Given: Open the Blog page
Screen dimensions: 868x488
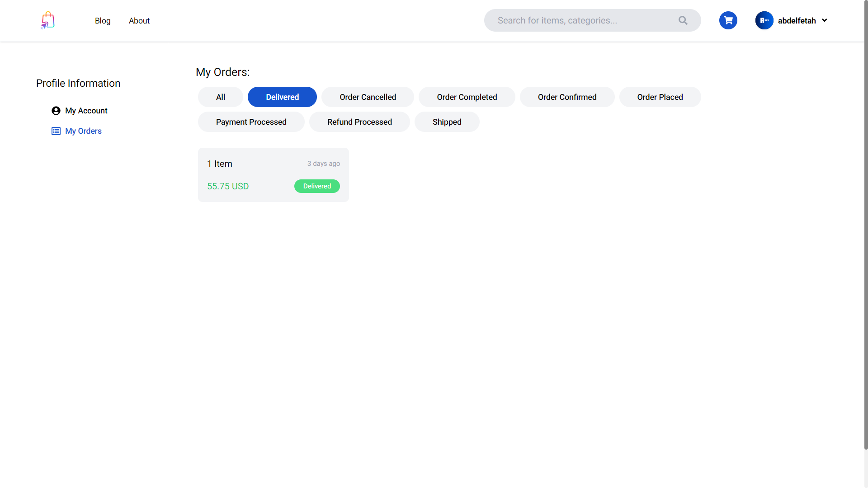Looking at the screenshot, I should [103, 21].
